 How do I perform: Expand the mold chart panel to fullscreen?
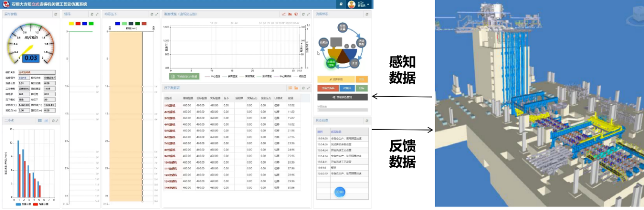tap(96, 14)
